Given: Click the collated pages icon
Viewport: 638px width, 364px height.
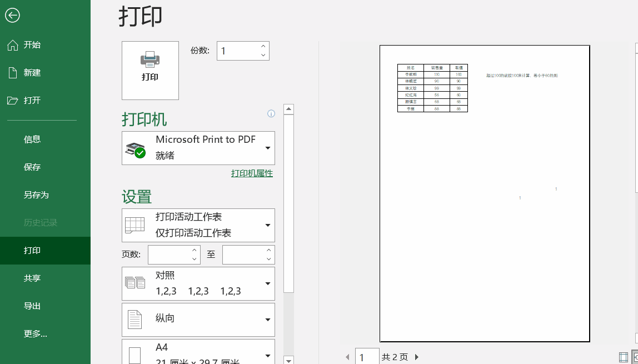Looking at the screenshot, I should click(x=135, y=283).
